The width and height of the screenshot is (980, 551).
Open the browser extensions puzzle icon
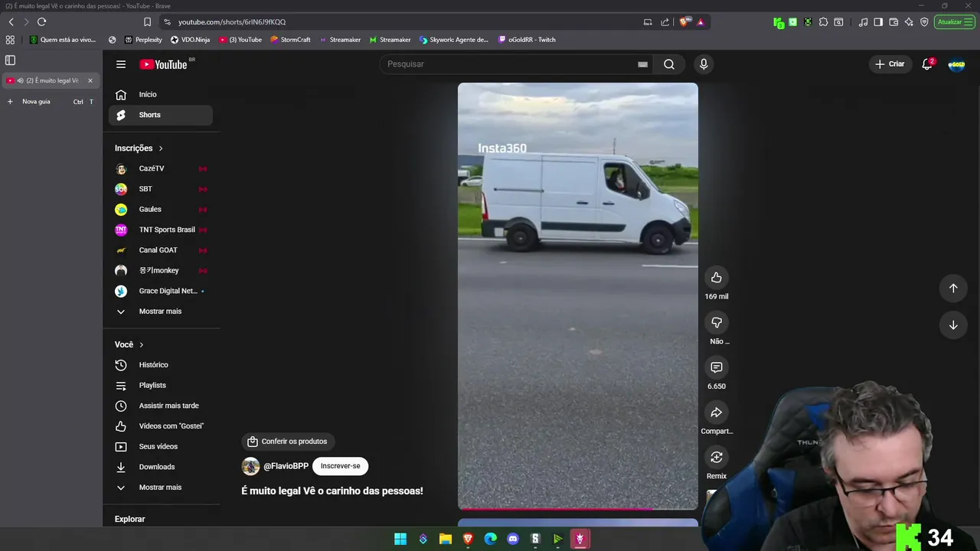(823, 22)
